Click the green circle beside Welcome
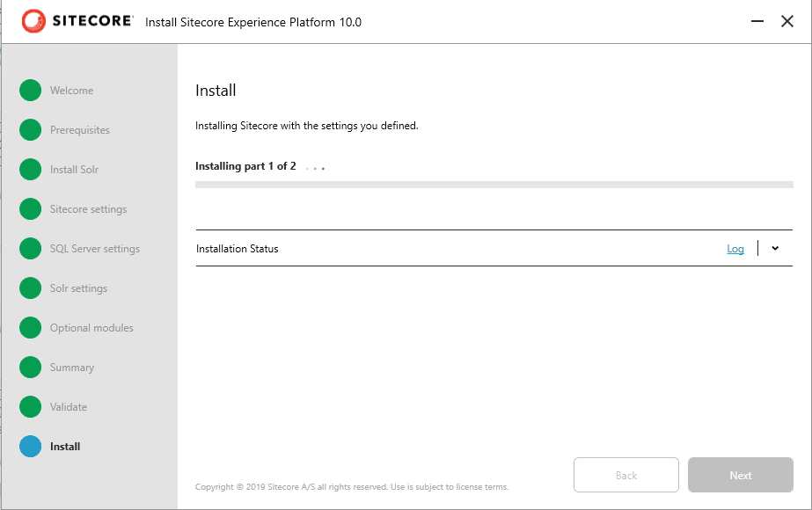The width and height of the screenshot is (812, 510). coord(31,90)
